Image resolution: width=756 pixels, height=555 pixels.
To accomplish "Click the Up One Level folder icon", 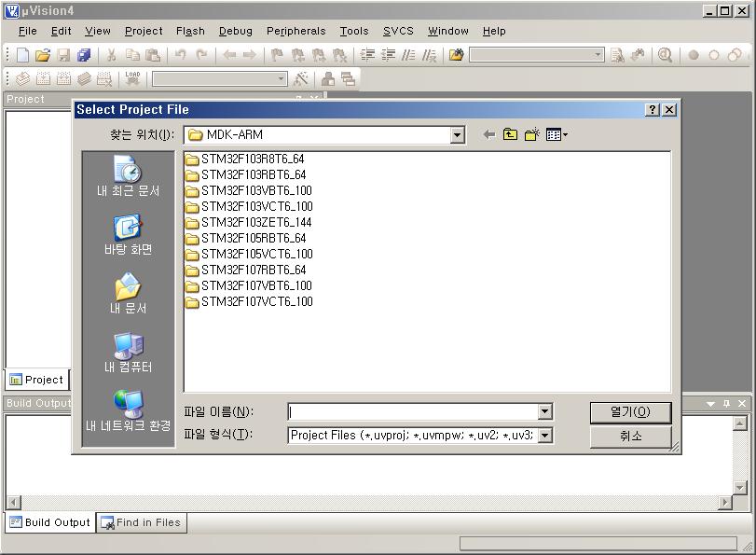I will 510,134.
